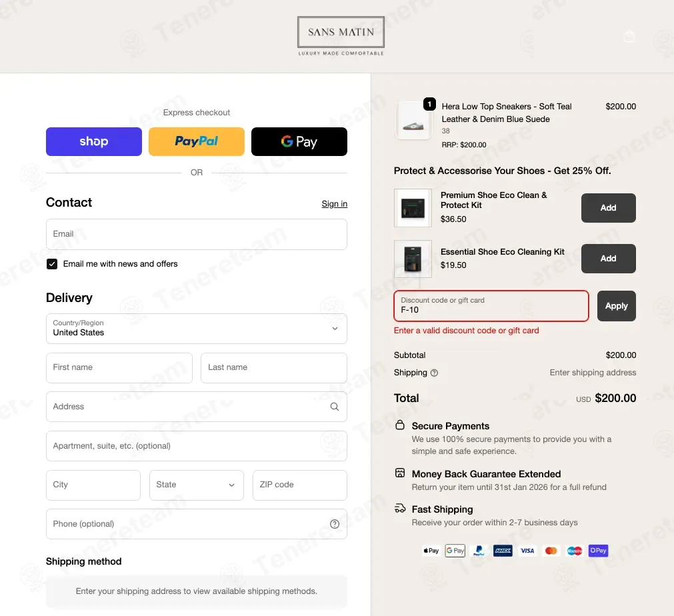Click the Visa card payment icon
The image size is (674, 616).
point(527,551)
